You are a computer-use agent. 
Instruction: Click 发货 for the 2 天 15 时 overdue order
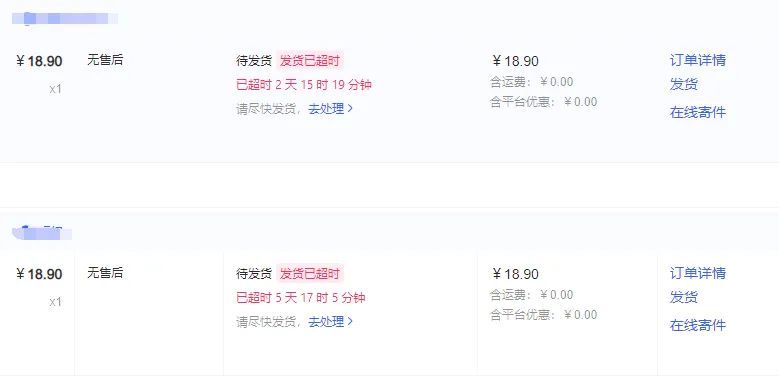click(684, 84)
